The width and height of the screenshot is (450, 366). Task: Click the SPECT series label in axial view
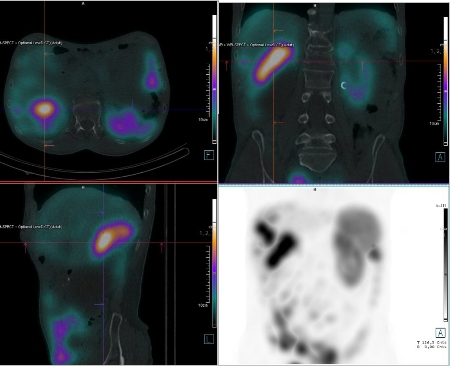[31, 43]
